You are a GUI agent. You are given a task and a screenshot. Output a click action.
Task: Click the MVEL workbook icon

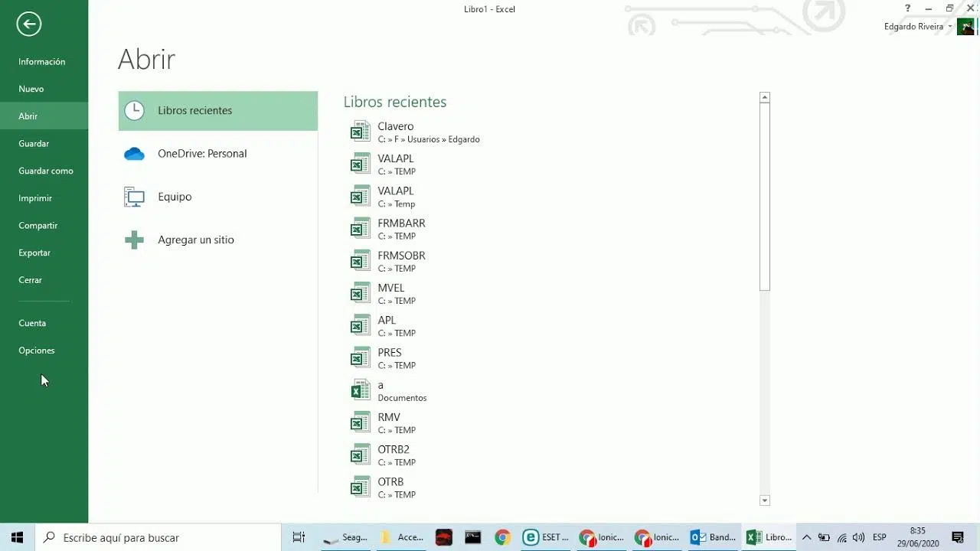[360, 293]
